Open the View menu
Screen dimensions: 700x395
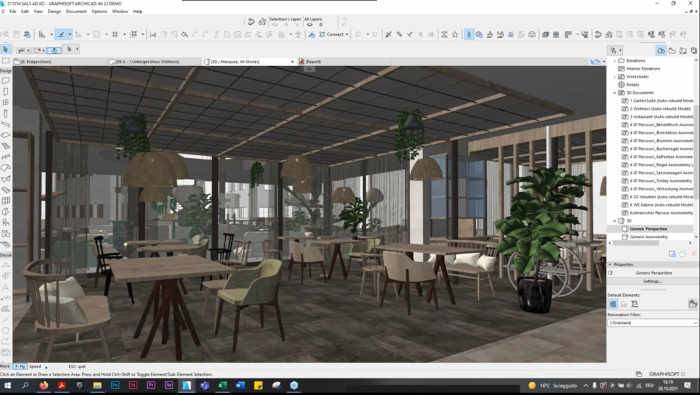coord(38,11)
